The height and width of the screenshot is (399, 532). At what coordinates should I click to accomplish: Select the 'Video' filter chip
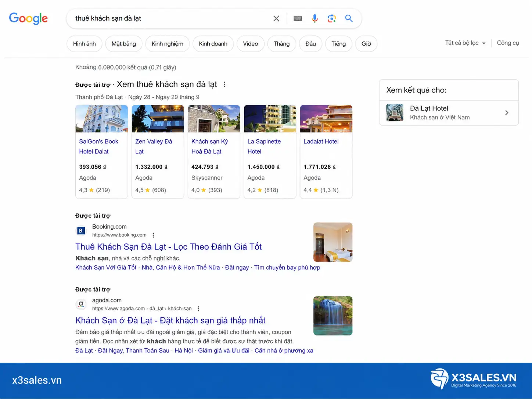tap(251, 44)
